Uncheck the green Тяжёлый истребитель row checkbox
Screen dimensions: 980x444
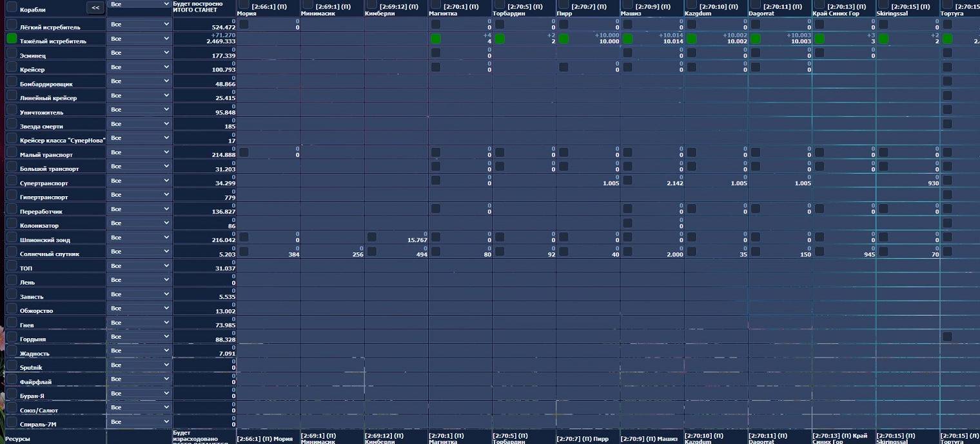coord(12,38)
